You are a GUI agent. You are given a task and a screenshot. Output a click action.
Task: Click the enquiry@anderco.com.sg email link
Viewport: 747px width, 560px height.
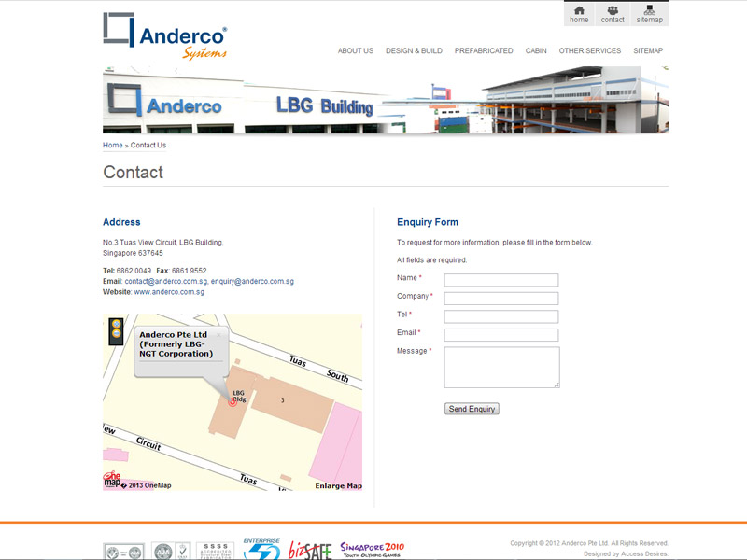pos(252,282)
